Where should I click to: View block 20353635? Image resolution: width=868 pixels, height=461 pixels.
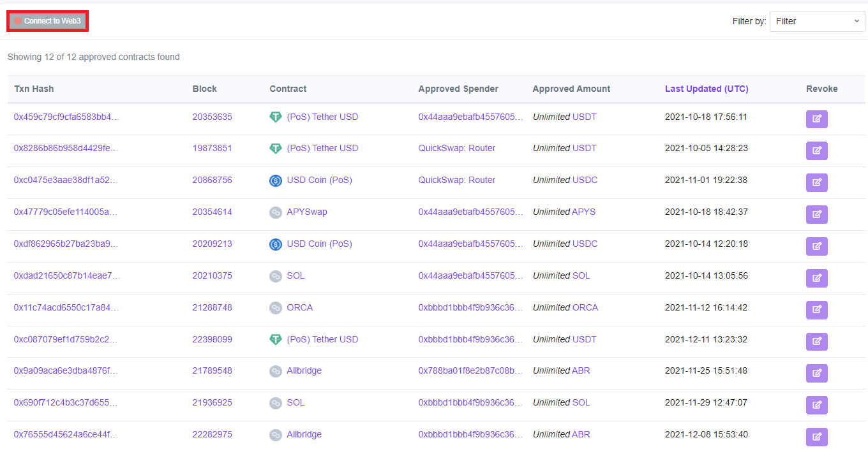point(213,117)
